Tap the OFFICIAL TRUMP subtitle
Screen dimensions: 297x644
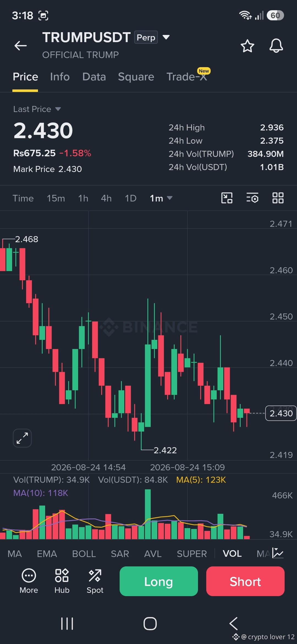pos(81,55)
